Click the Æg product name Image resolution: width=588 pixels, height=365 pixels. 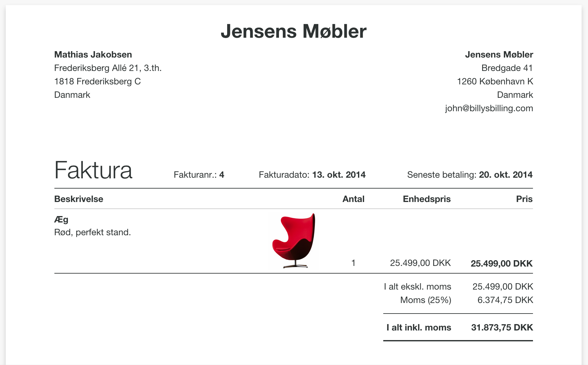[61, 220]
